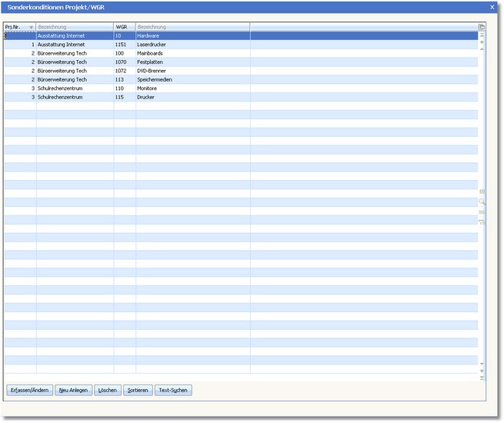Click the filter funnel icon on right edge
The height and width of the screenshot is (423, 504).
click(482, 222)
